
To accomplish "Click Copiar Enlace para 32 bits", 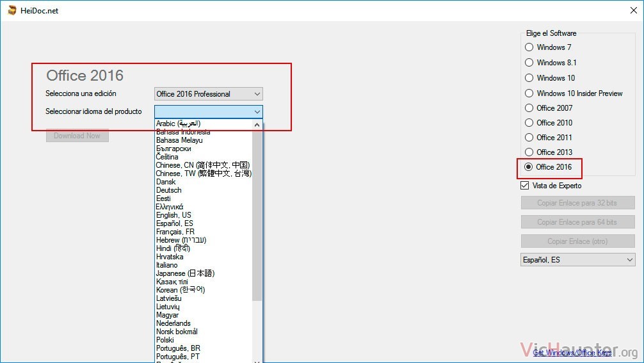I will [578, 203].
